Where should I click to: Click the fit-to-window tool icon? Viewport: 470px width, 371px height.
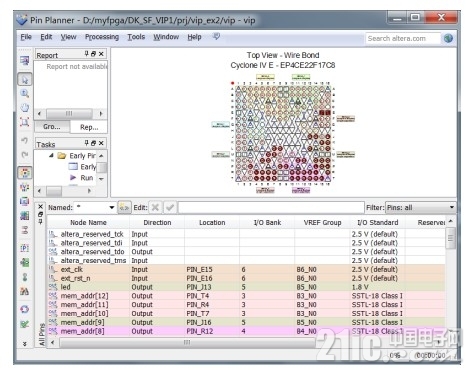click(x=25, y=122)
